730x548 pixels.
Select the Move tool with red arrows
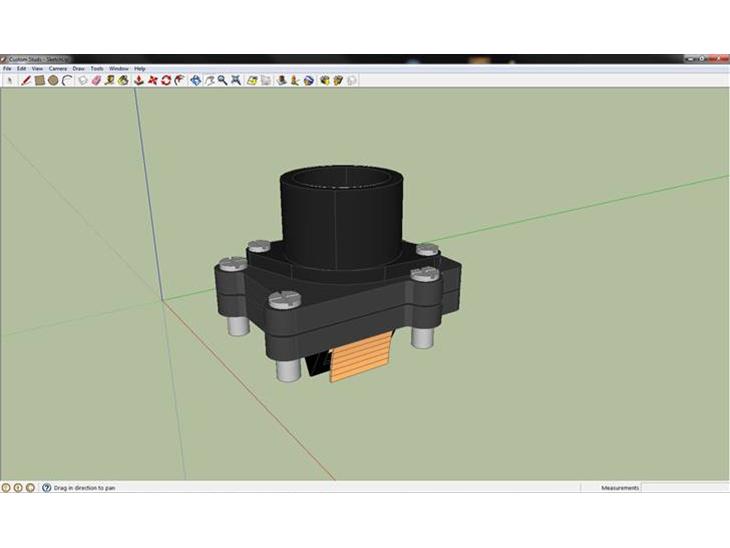tap(152, 80)
